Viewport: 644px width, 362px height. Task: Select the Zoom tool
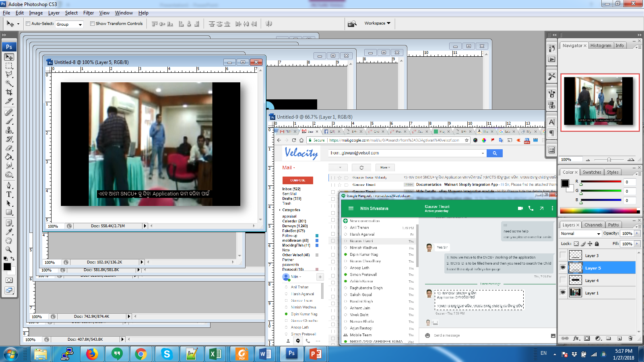pos(9,249)
